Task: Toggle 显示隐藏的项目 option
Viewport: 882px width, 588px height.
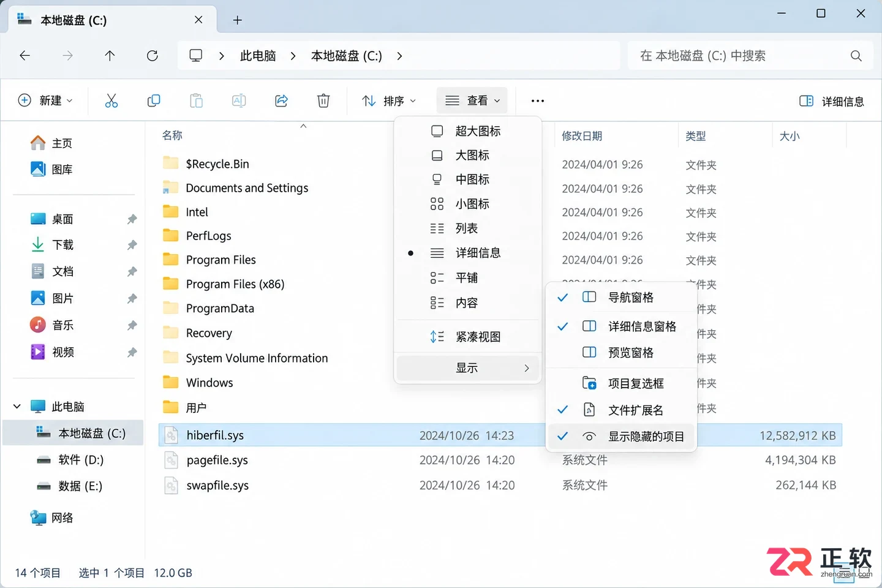Action: (x=621, y=436)
